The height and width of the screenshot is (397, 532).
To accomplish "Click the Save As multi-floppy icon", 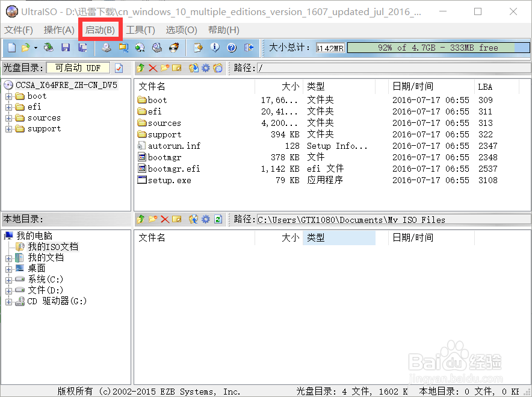I will tap(82, 48).
